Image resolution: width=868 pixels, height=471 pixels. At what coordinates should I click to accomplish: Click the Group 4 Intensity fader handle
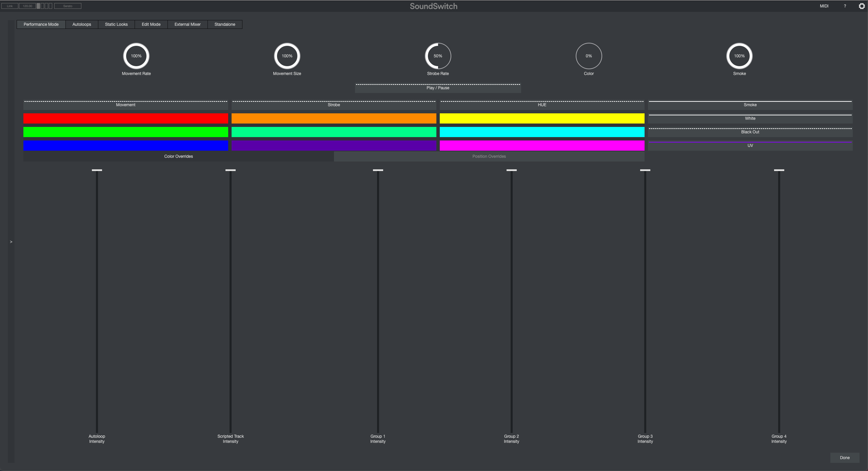779,170
